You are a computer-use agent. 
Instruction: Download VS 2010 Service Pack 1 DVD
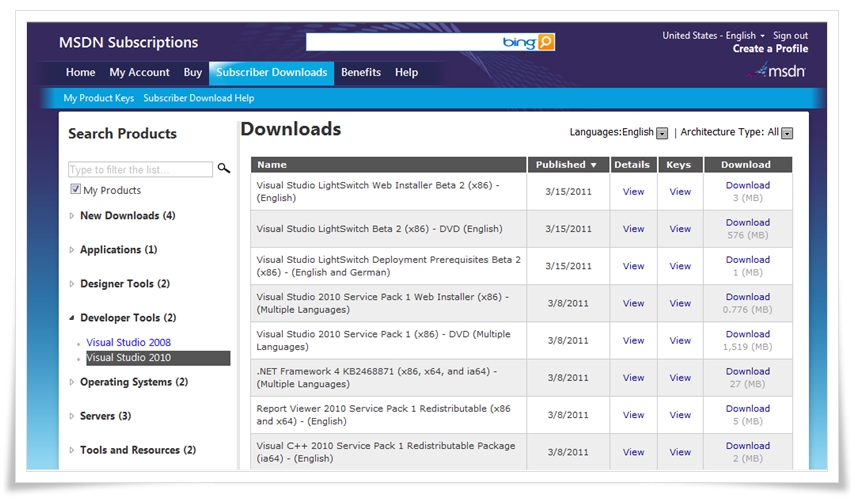[748, 334]
